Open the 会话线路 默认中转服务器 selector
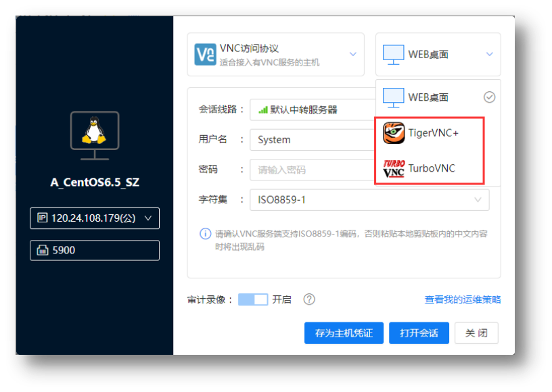This screenshot has width=552, height=392. click(x=313, y=109)
